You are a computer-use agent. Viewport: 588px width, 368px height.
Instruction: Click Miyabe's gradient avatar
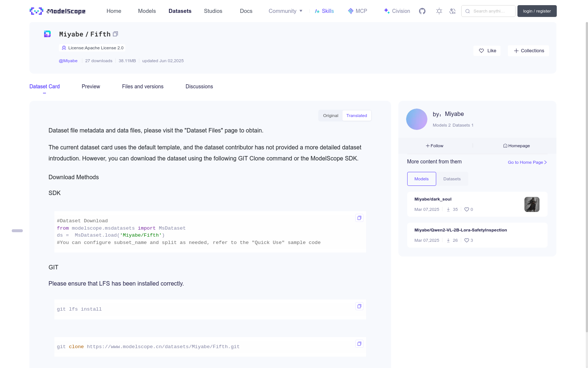(x=417, y=119)
